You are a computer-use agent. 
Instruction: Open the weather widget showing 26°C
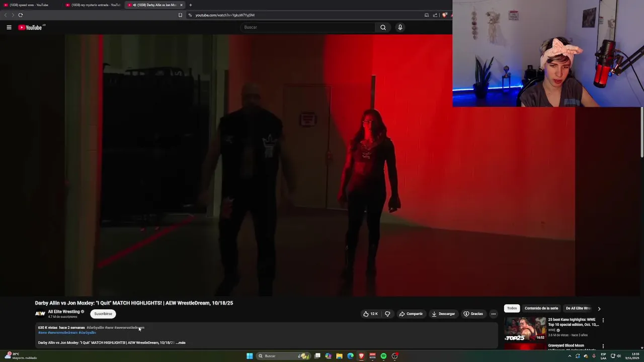tap(20, 356)
